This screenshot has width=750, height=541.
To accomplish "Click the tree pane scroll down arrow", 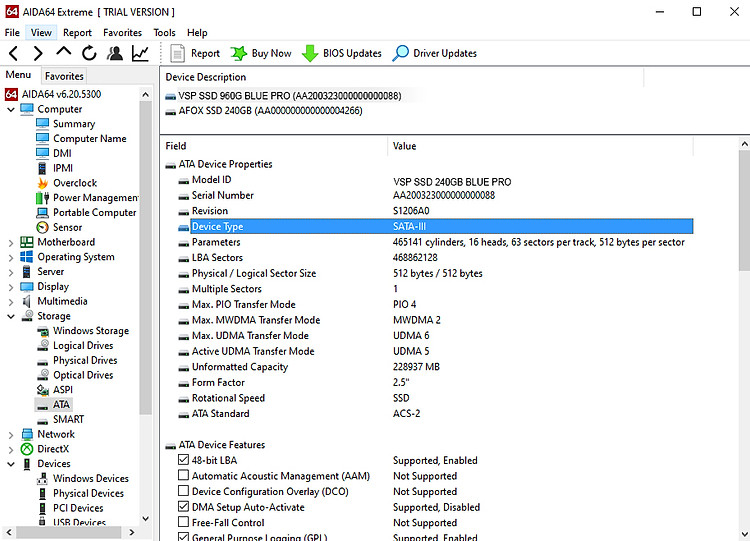I will [145, 519].
